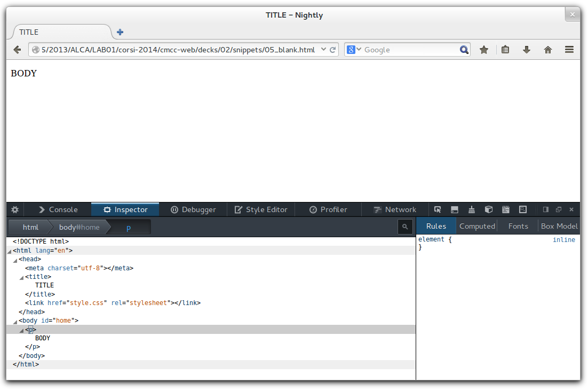
Task: Switch to the Console tab
Action: [x=58, y=209]
